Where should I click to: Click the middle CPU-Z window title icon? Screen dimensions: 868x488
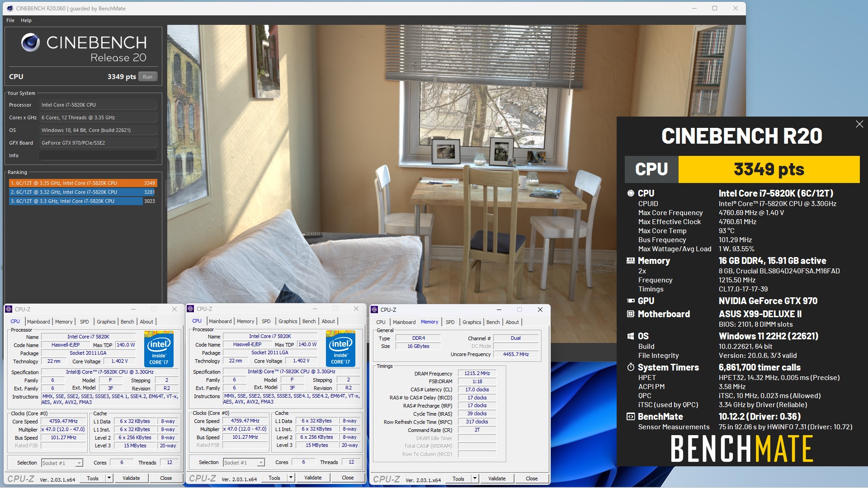190,309
